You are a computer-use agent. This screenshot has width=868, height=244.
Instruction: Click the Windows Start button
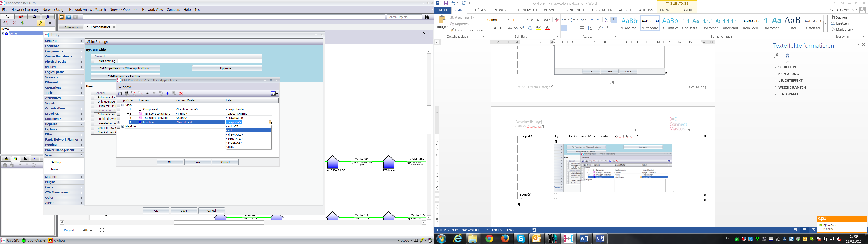pyautogui.click(x=441, y=239)
